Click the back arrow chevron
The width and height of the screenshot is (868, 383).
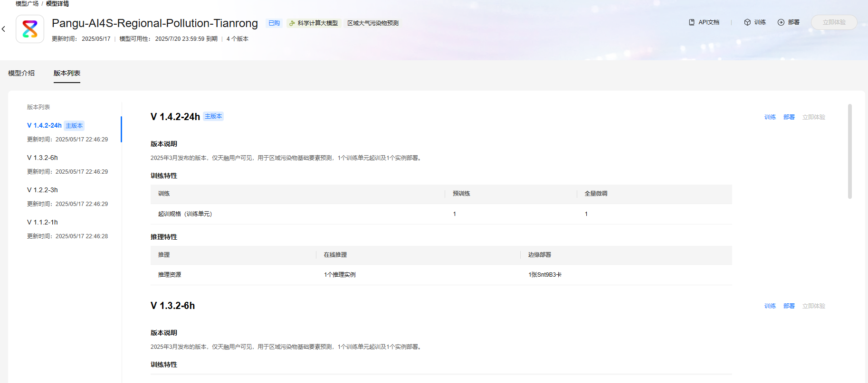pos(4,29)
